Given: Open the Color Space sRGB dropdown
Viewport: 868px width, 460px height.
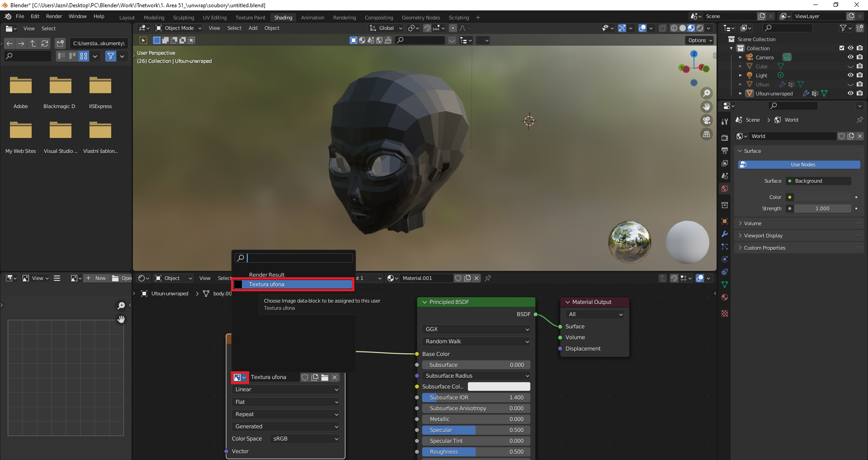Looking at the screenshot, I should click(305, 439).
